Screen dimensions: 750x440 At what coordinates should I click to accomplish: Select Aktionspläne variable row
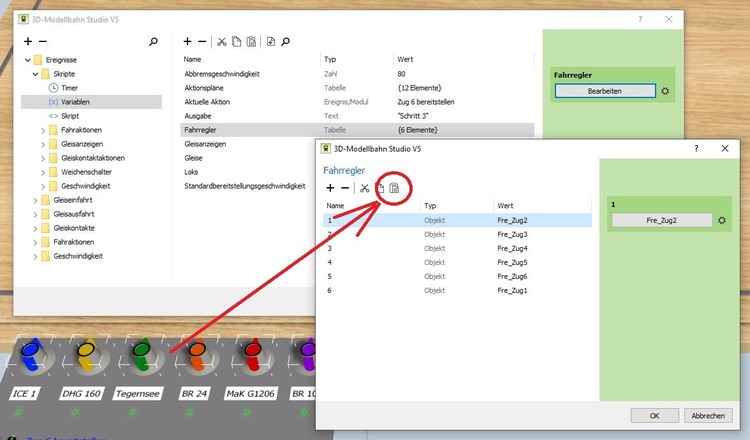click(357, 88)
